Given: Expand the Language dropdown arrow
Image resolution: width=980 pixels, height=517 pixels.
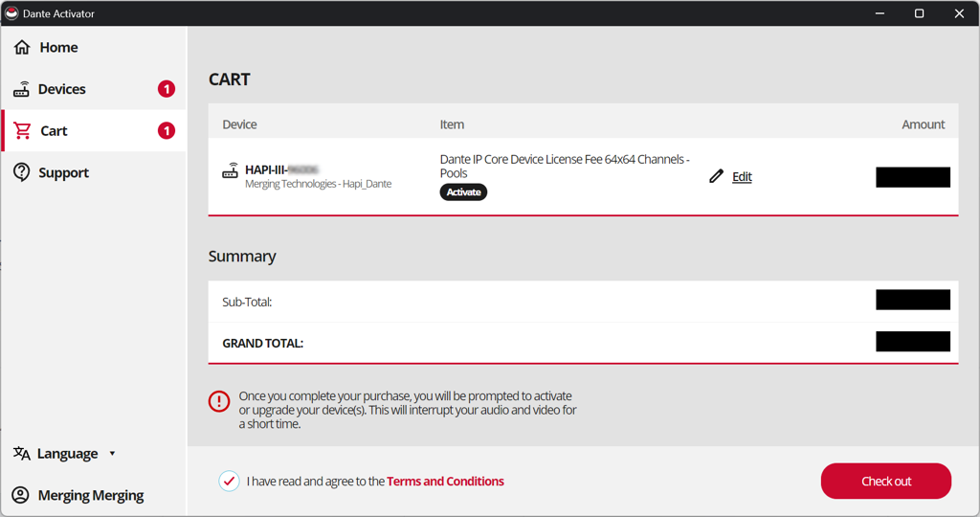Looking at the screenshot, I should click(113, 453).
